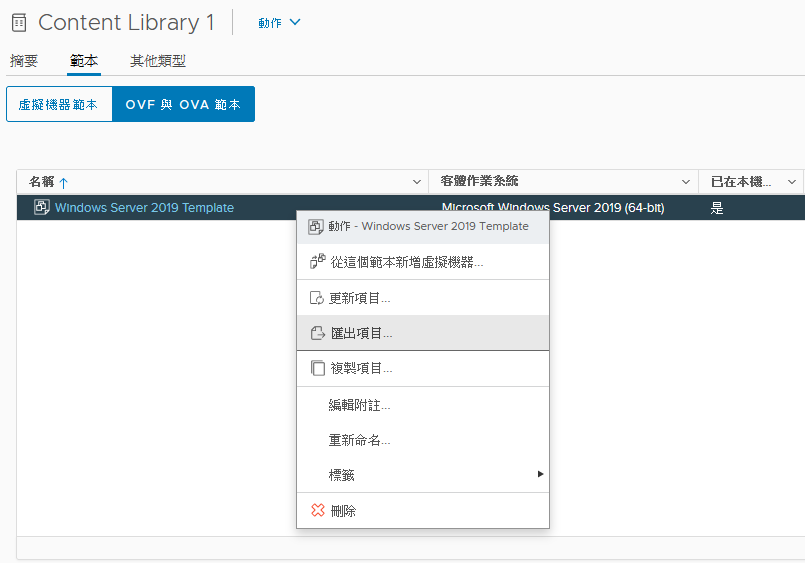
Task: Open the 標籤 submenu arrow
Action: point(540,474)
